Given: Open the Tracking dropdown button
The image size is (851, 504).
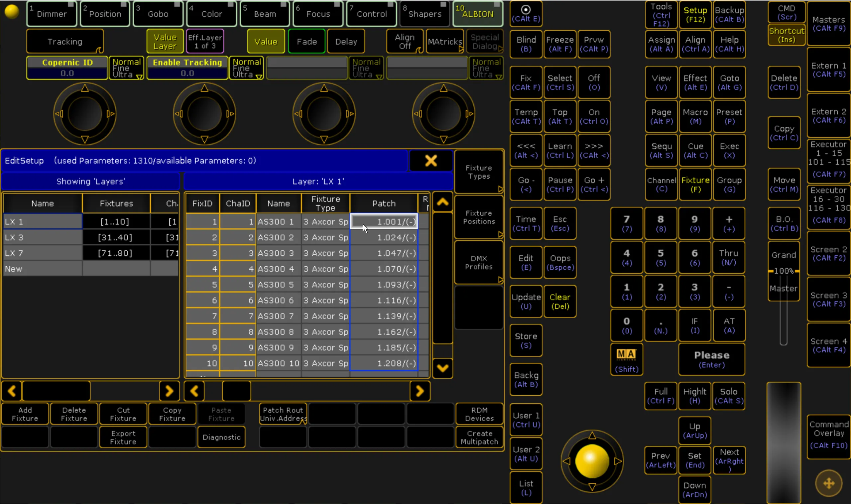Looking at the screenshot, I should tap(65, 42).
